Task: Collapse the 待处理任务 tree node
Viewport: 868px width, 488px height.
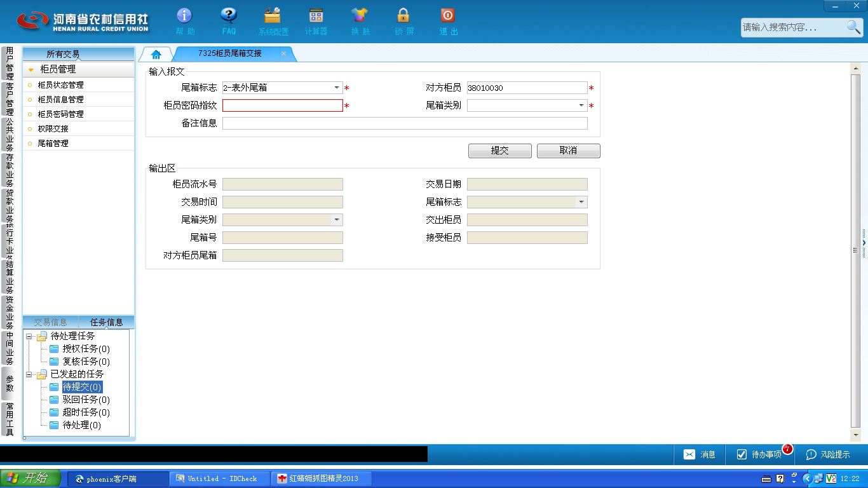Action: 29,336
